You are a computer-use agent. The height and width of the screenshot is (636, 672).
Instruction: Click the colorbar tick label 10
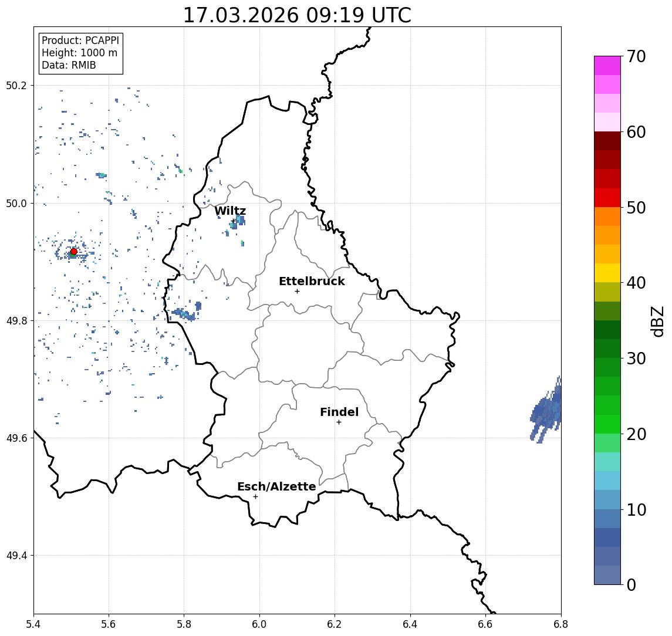(636, 509)
